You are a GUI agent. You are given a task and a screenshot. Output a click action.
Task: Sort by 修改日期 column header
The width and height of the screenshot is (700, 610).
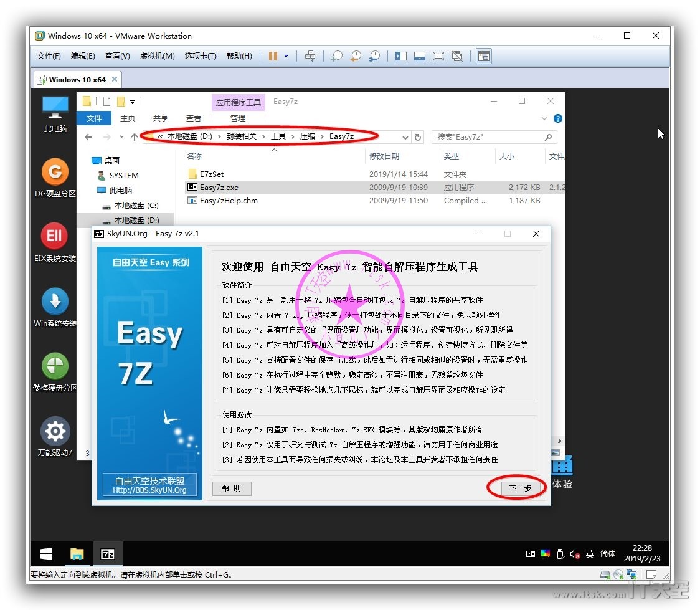point(384,156)
